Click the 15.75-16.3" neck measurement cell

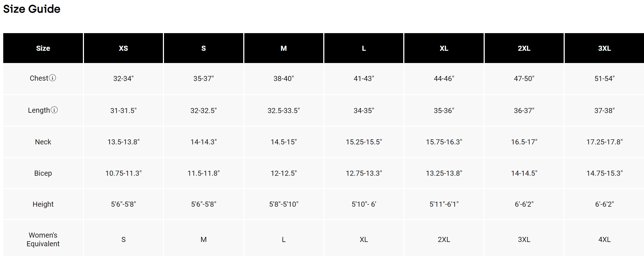(444, 142)
